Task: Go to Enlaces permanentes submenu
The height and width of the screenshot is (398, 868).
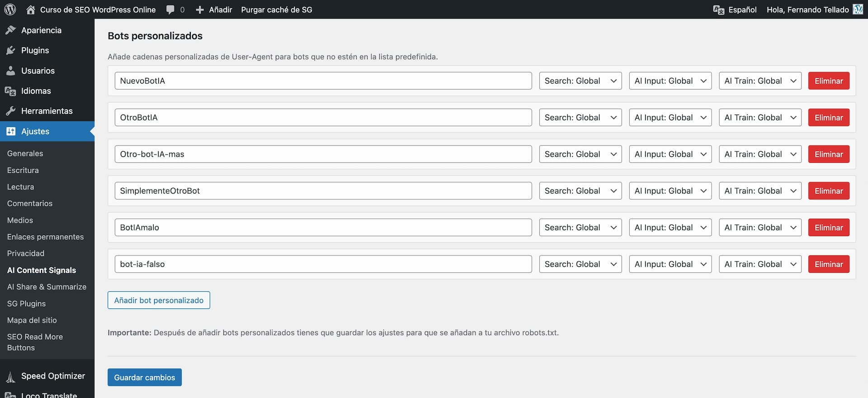Action: 45,237
